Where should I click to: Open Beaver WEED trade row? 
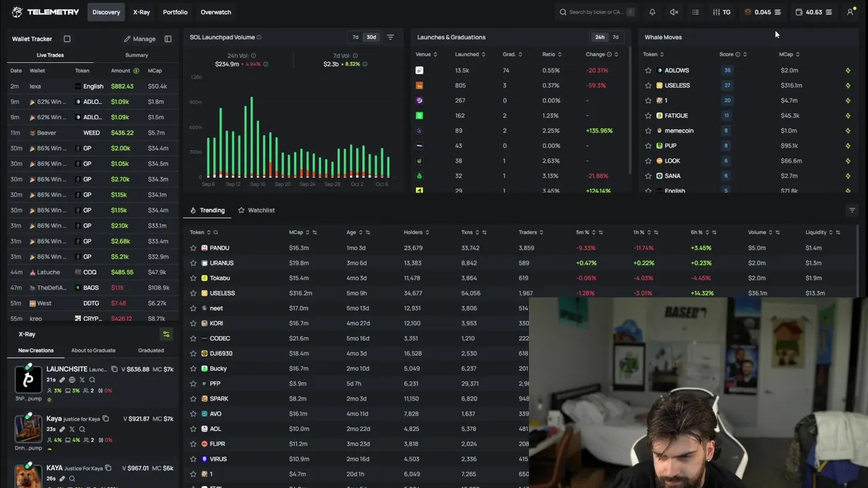pyautogui.click(x=92, y=133)
